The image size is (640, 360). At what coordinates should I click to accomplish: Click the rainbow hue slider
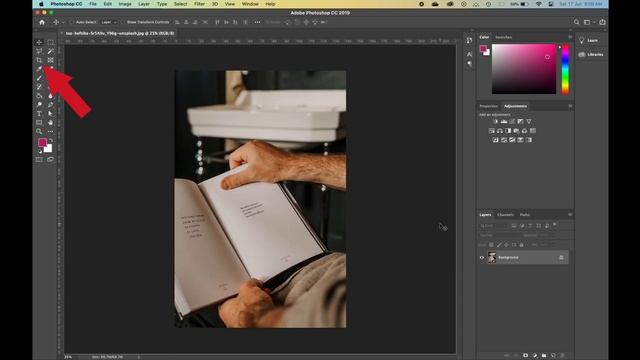point(565,69)
